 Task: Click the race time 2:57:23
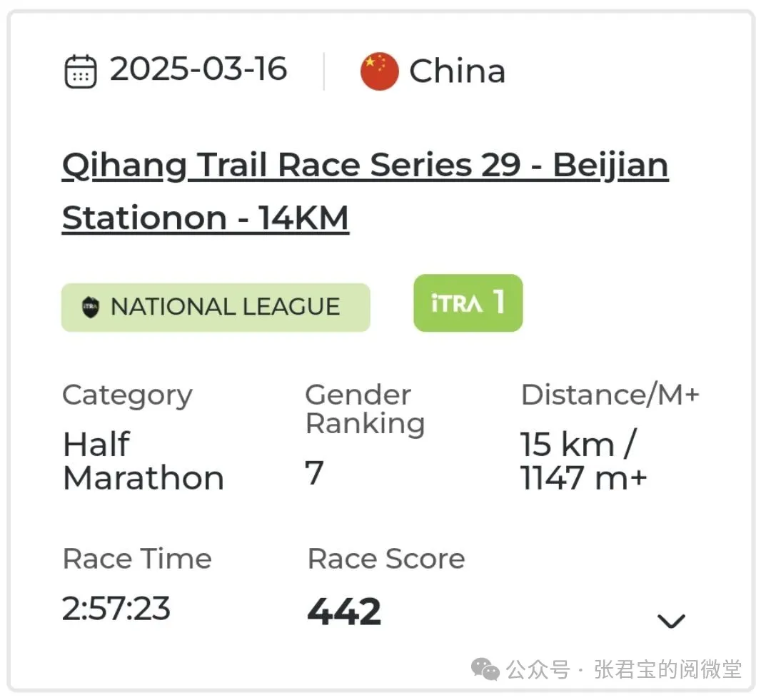tap(116, 609)
